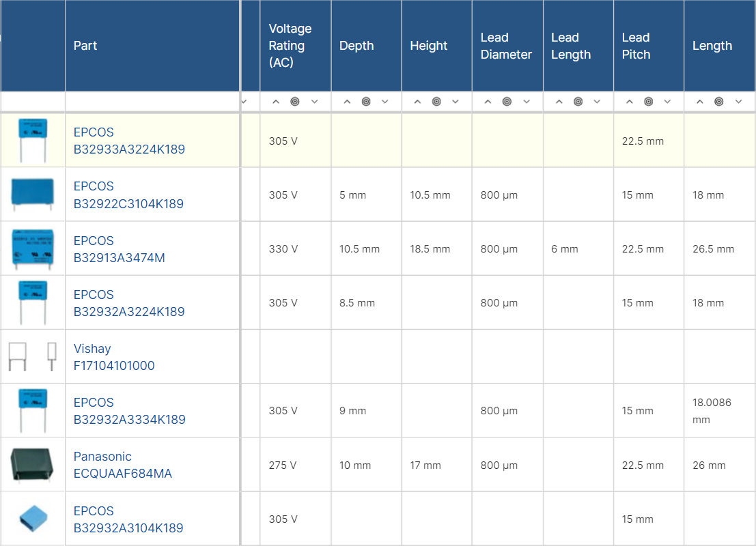Sort Length column ascending
This screenshot has width=756, height=546.
point(699,102)
